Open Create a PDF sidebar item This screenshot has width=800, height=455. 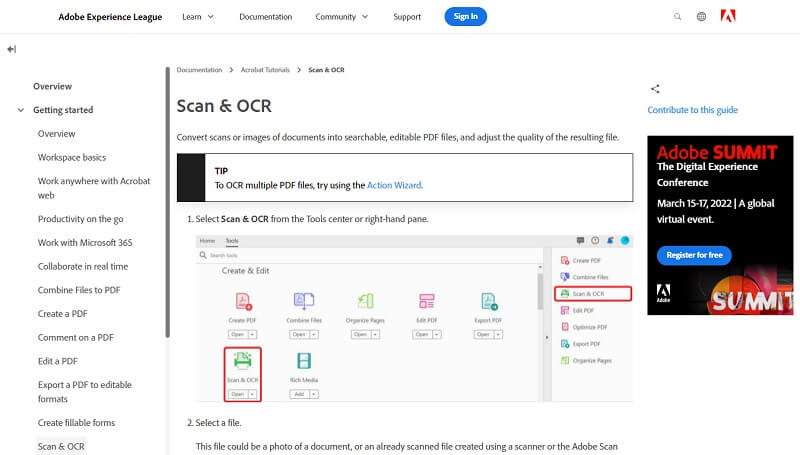point(62,314)
